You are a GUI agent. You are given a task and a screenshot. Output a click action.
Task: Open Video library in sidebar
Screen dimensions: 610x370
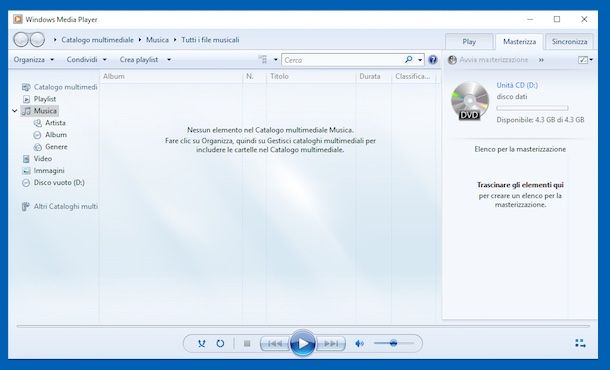click(x=37, y=159)
